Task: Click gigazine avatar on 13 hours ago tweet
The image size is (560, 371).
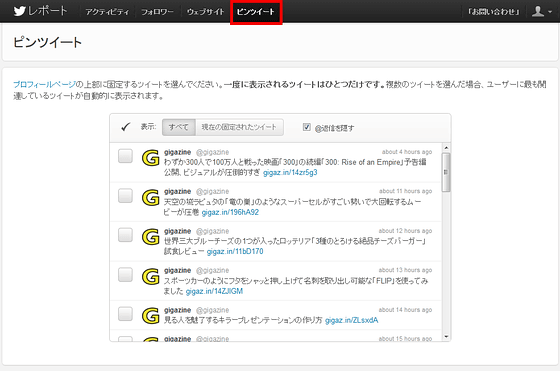Action: point(150,276)
